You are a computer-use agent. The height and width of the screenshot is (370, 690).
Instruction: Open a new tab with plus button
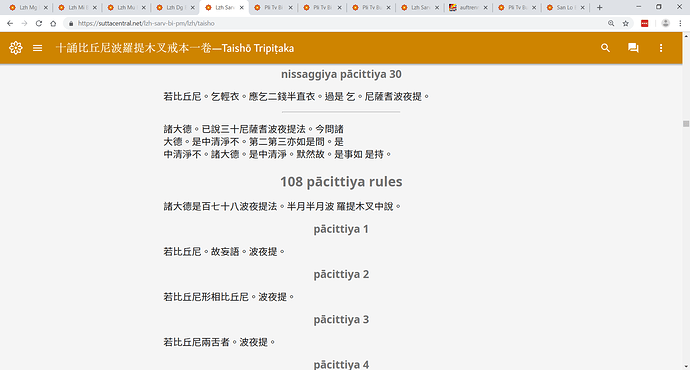pyautogui.click(x=599, y=7)
